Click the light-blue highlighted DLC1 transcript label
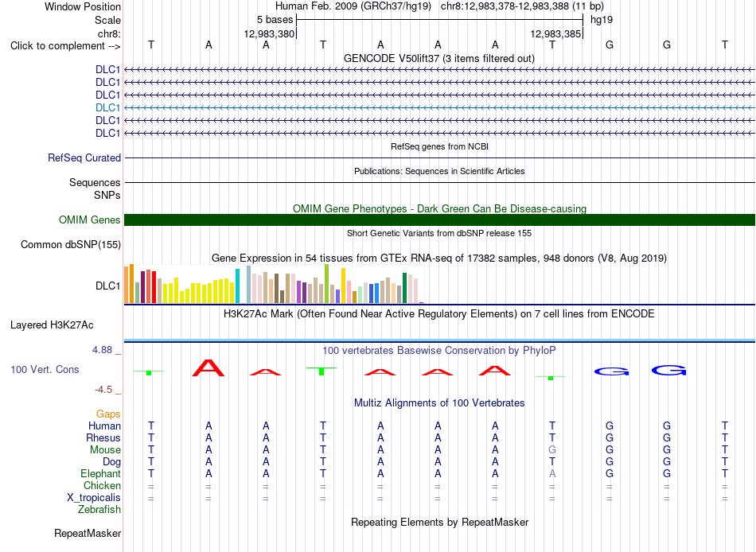Viewport: 756px width, 552px height. (x=107, y=107)
